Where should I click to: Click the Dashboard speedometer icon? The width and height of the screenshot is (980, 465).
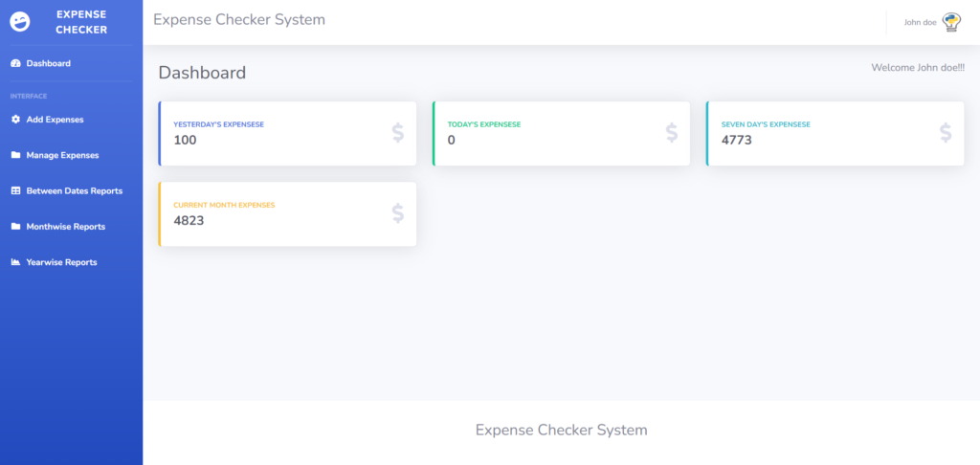click(x=15, y=64)
